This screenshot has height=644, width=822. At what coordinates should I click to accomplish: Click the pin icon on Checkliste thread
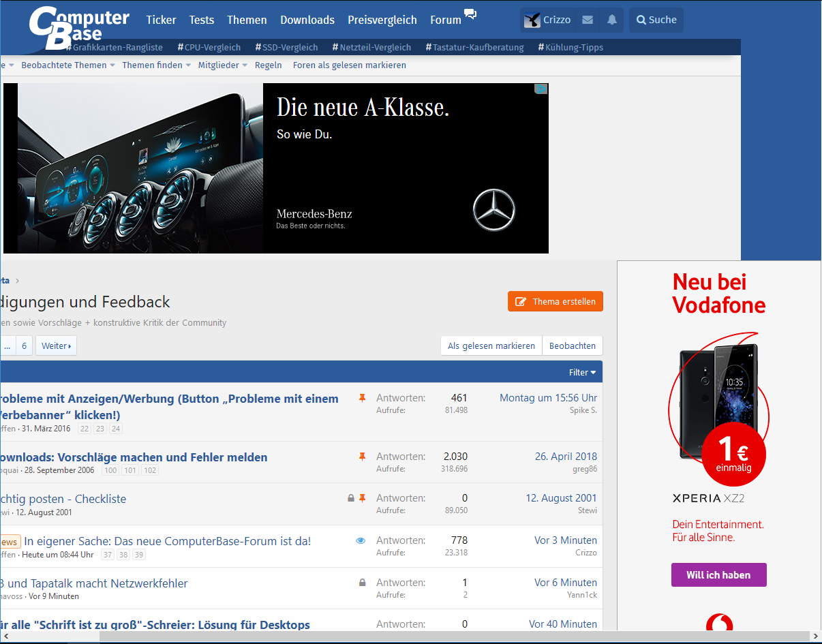363,498
